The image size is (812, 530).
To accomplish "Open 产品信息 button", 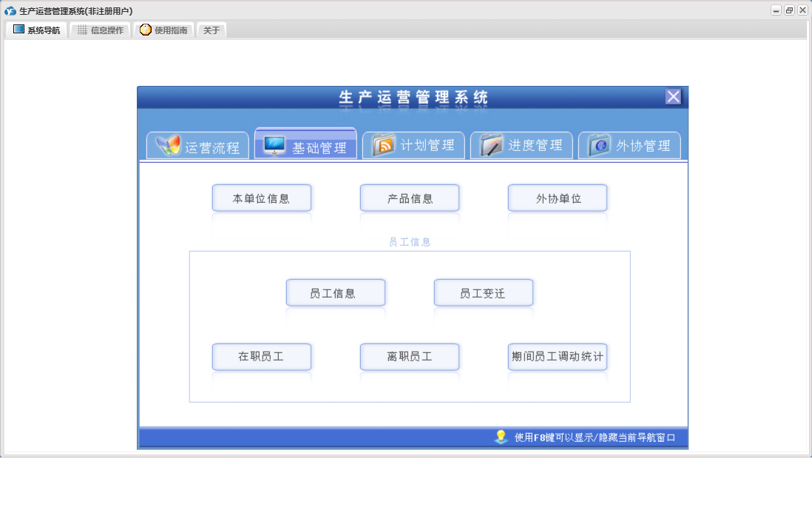I will point(410,198).
